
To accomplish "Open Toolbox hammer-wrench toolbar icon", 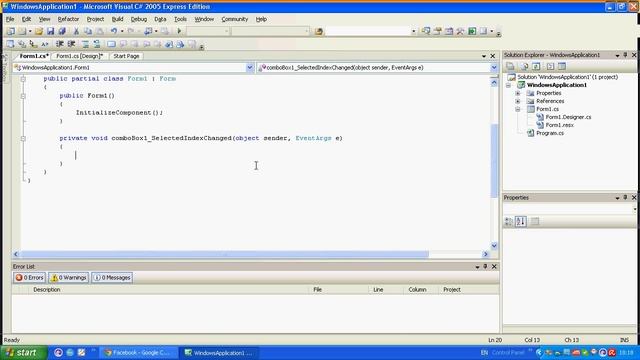I will tap(460, 31).
